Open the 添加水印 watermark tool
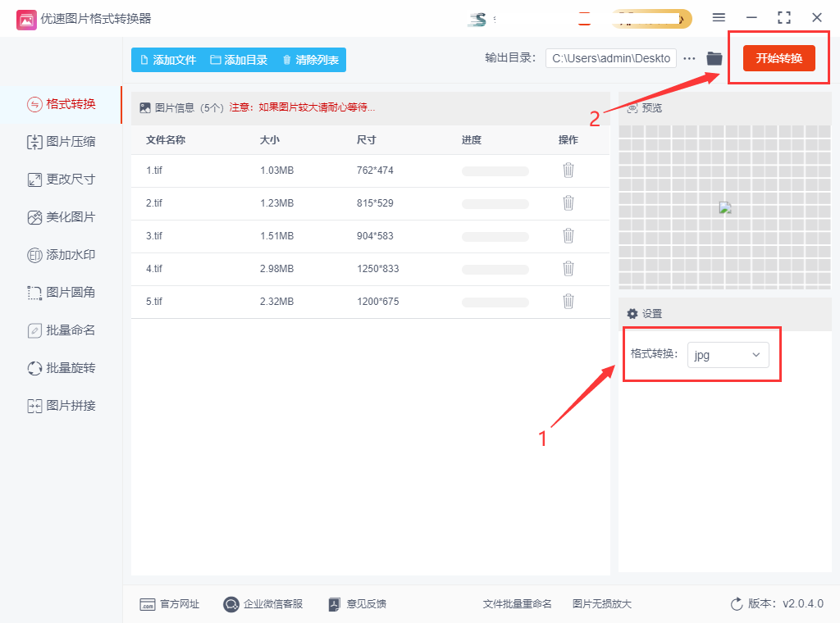The height and width of the screenshot is (623, 840). pyautogui.click(x=62, y=254)
